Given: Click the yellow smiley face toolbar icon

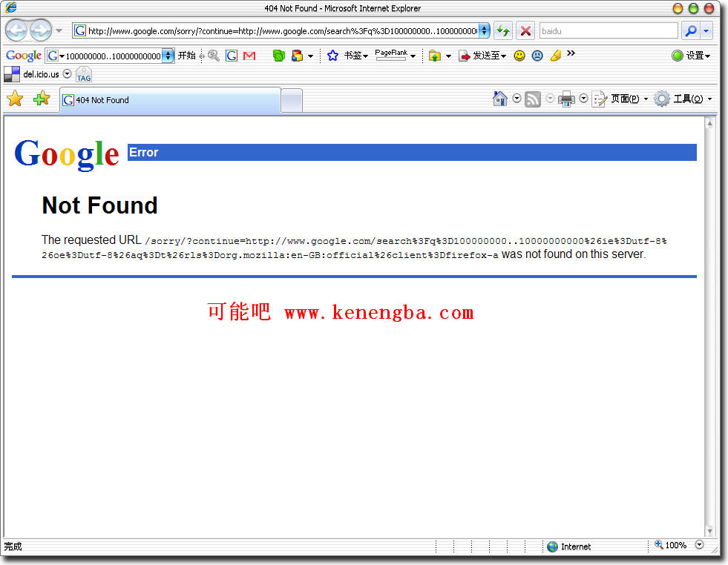Looking at the screenshot, I should [519, 56].
